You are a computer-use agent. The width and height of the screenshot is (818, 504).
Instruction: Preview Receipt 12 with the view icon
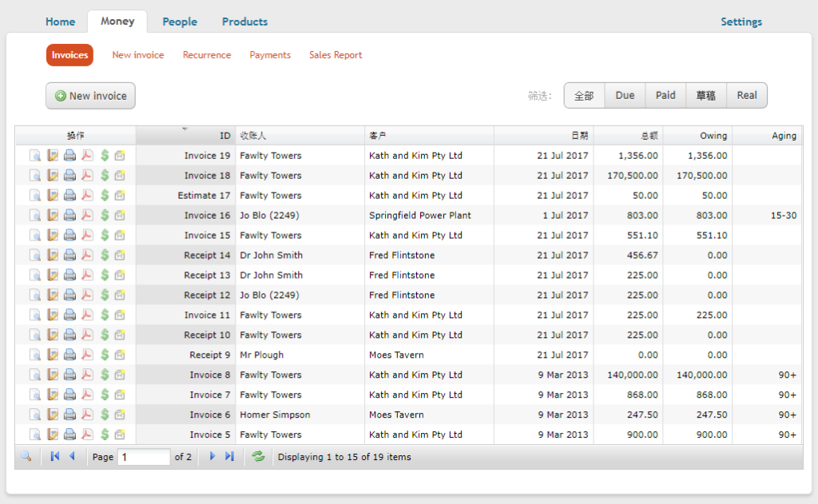click(x=35, y=295)
